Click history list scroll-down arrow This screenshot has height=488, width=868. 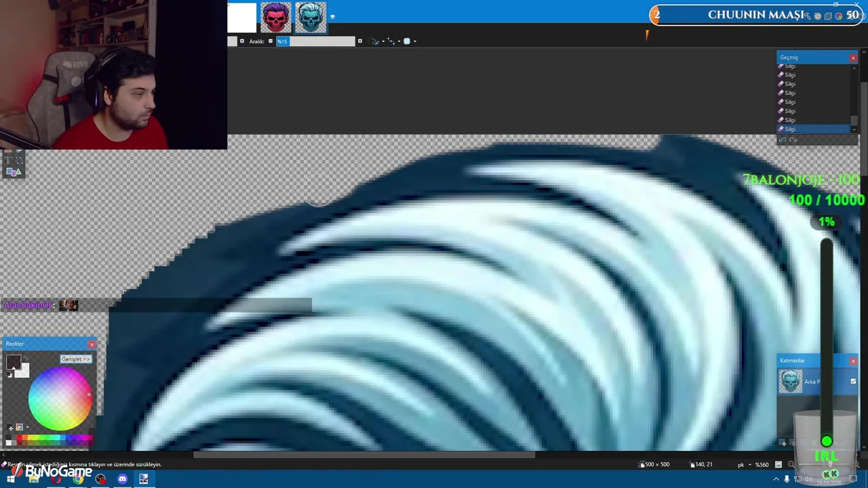coord(854,129)
